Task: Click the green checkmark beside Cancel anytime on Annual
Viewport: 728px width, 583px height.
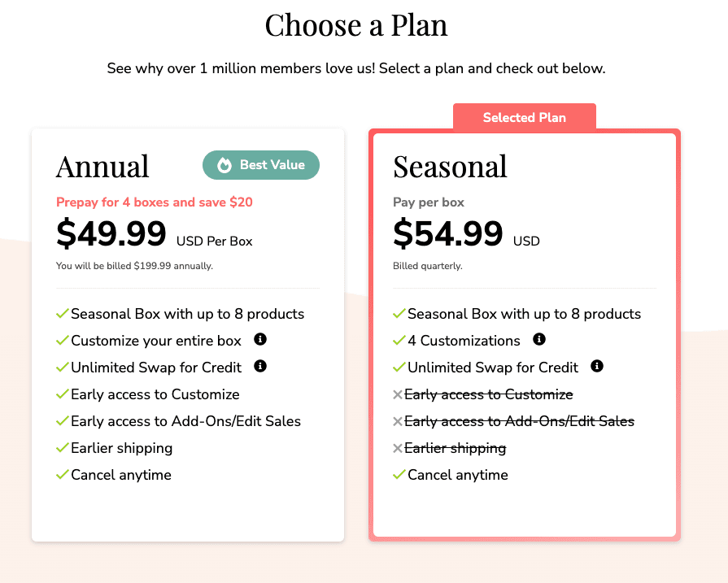Action: 62,475
